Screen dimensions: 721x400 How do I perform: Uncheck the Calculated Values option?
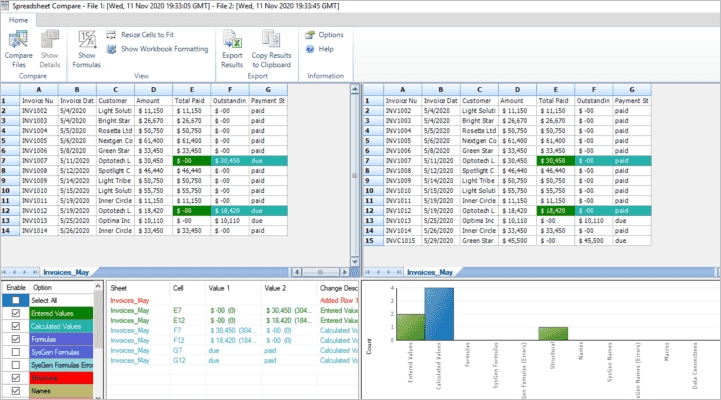16,326
